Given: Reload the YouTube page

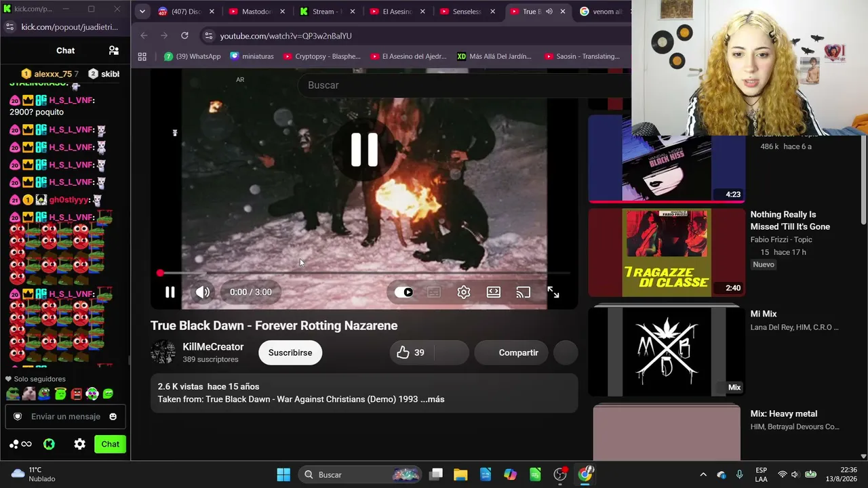Looking at the screenshot, I should click(184, 36).
